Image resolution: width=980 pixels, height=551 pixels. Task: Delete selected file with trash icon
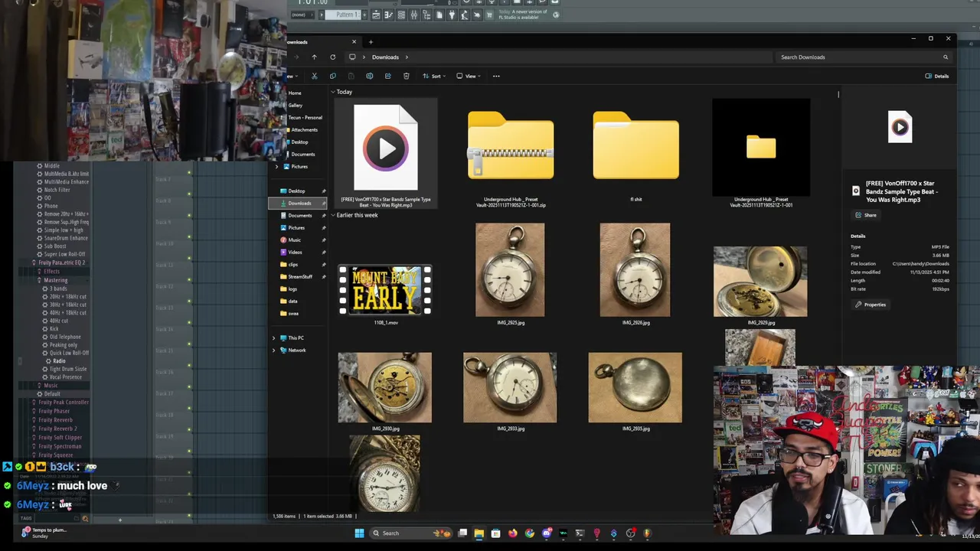click(x=406, y=76)
